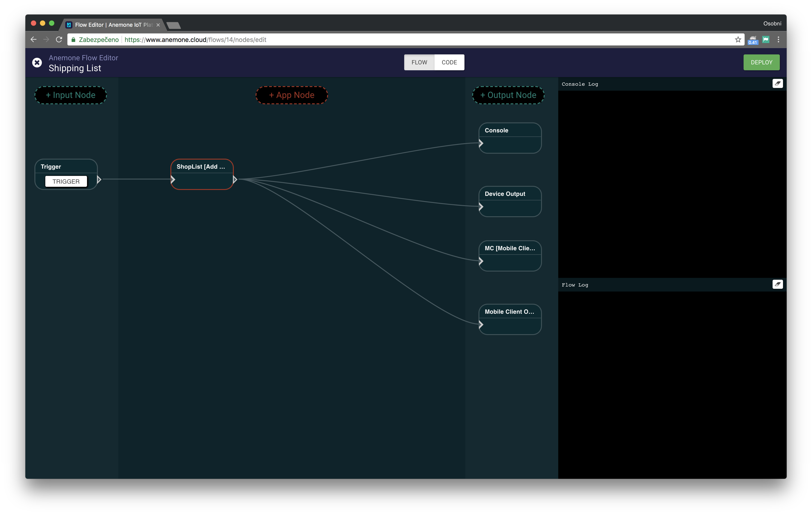Click the extension icon showing the 0.41 badge

point(753,39)
